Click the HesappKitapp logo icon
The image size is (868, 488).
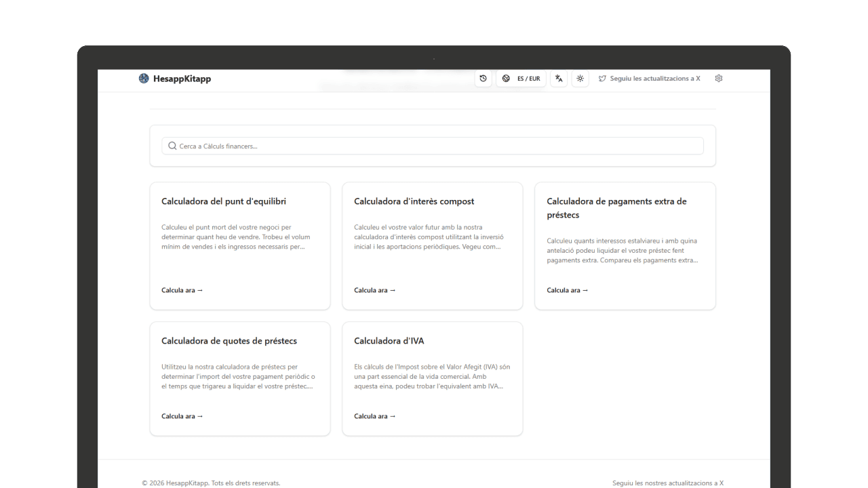coord(144,79)
